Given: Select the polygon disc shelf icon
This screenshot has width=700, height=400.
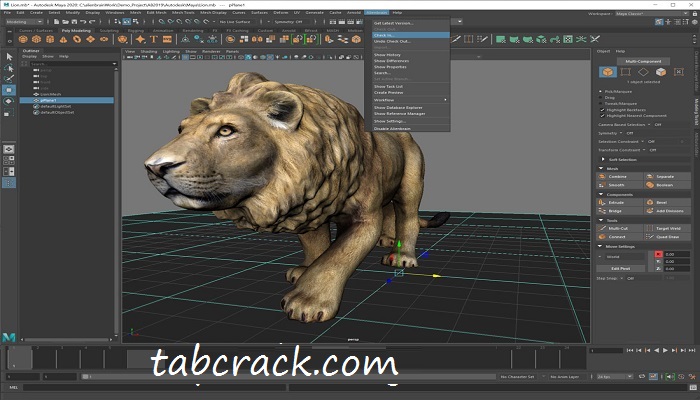Looking at the screenshot, I should point(104,40).
